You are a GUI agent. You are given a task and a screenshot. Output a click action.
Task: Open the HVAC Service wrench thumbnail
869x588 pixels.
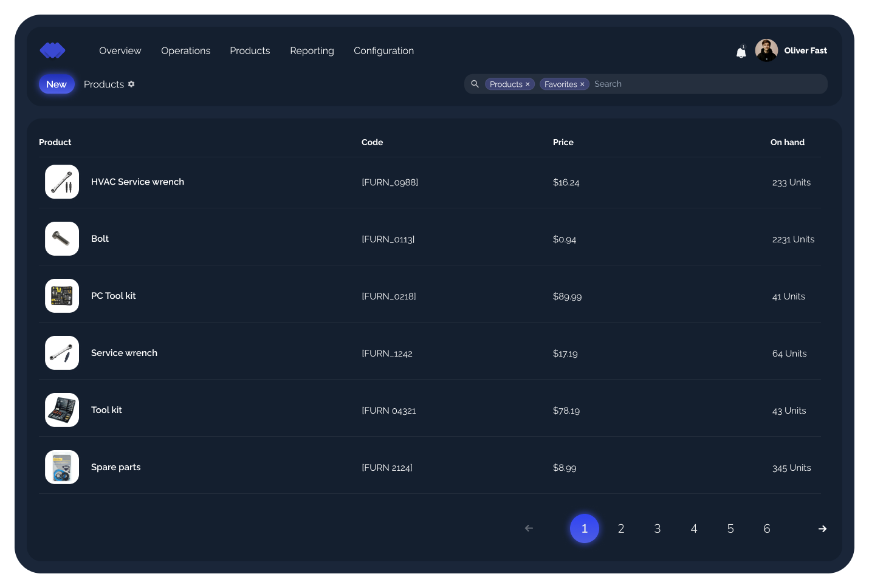coord(62,182)
